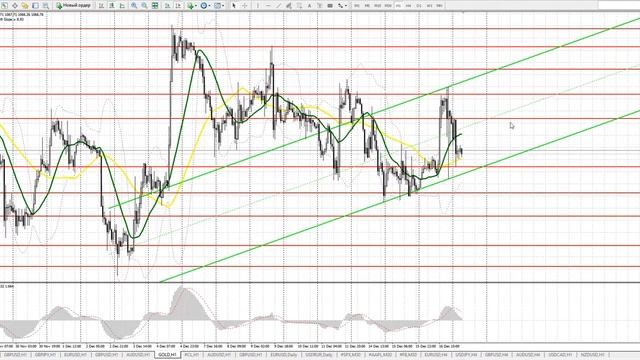Select the horizontal line drawing tool

[x=268, y=6]
